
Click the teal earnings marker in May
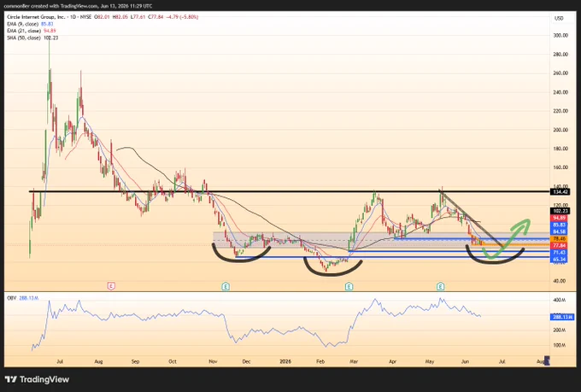[440, 286]
